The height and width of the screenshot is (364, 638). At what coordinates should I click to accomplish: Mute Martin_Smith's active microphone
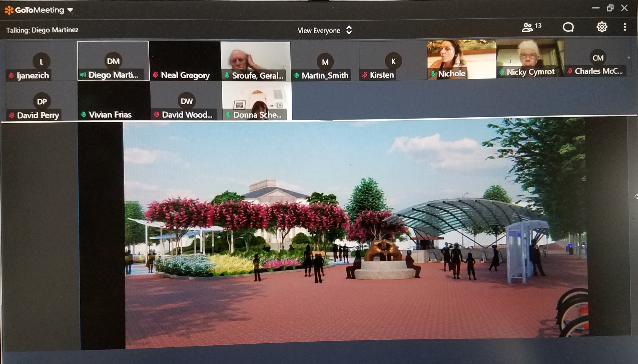click(297, 75)
